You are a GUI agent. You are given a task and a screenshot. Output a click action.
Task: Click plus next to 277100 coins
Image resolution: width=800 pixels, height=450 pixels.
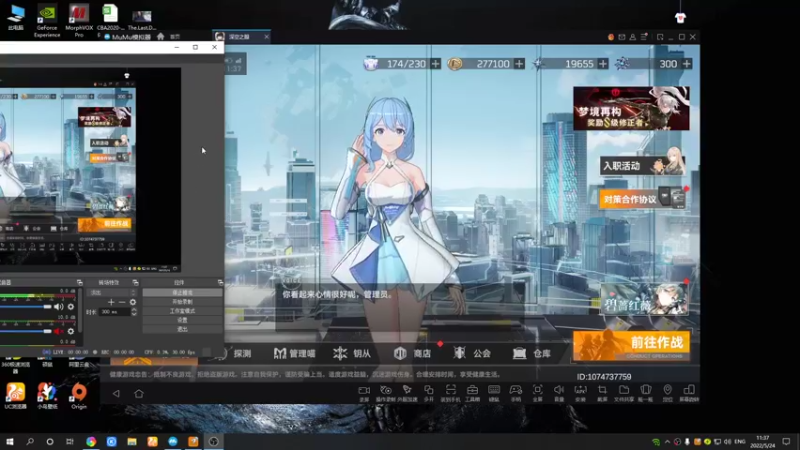(519, 64)
